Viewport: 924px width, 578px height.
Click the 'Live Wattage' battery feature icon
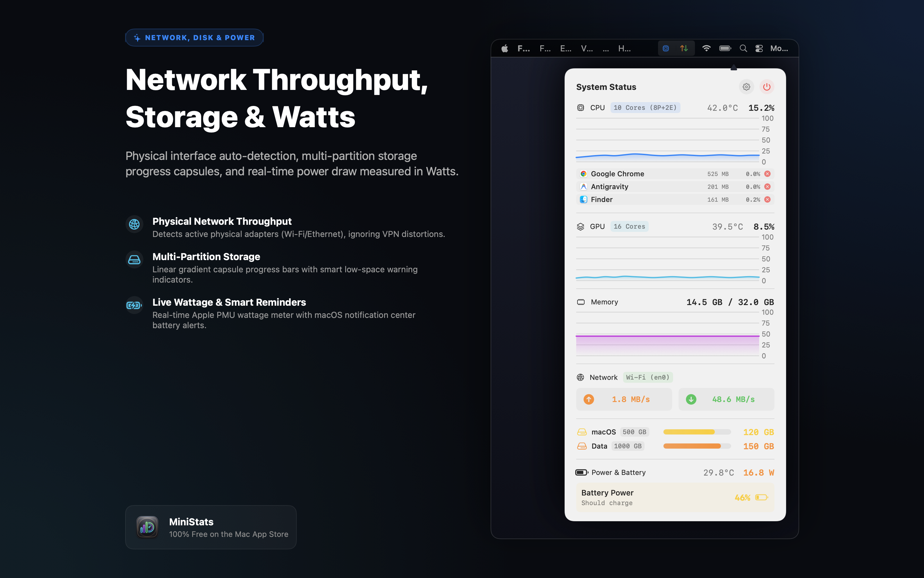[134, 305]
